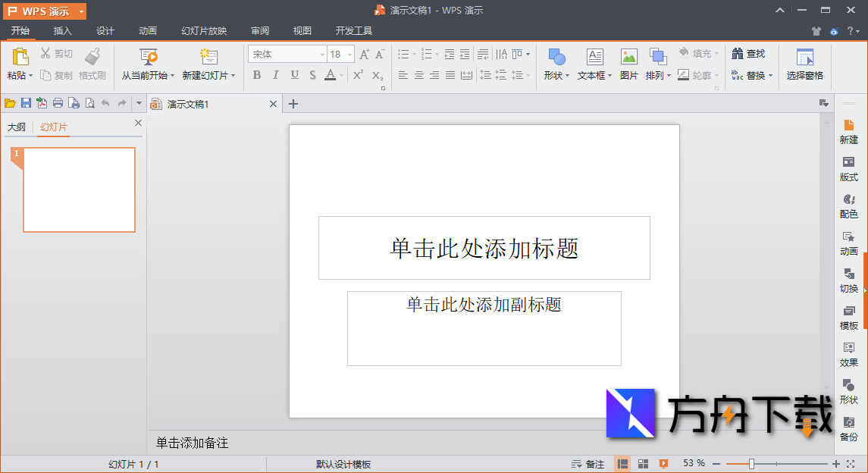Select the 格式刷 (Format Painter) tool

click(x=92, y=64)
